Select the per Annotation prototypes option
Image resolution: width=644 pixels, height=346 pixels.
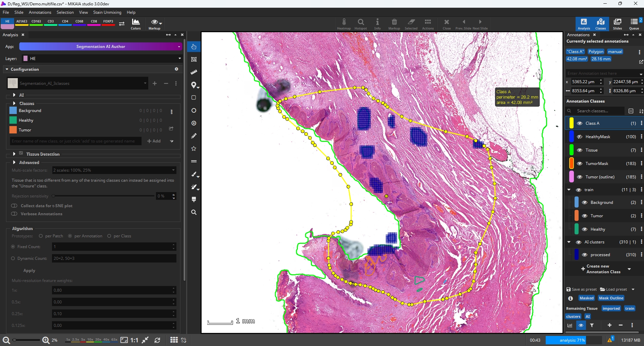tap(70, 236)
